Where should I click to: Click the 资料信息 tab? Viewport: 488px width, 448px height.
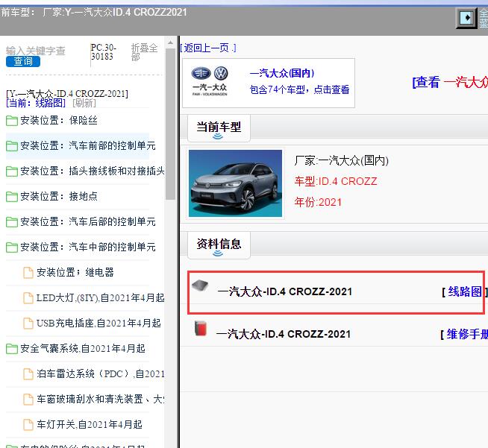pyautogui.click(x=219, y=244)
